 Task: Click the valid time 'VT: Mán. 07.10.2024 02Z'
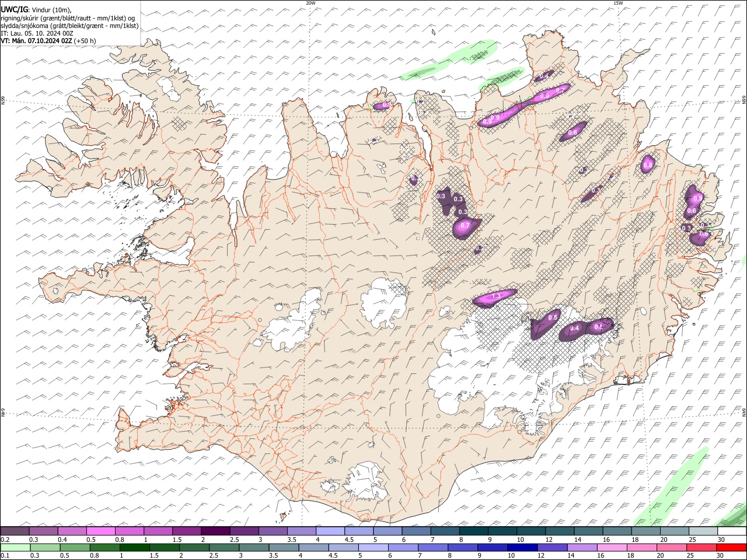coord(36,41)
